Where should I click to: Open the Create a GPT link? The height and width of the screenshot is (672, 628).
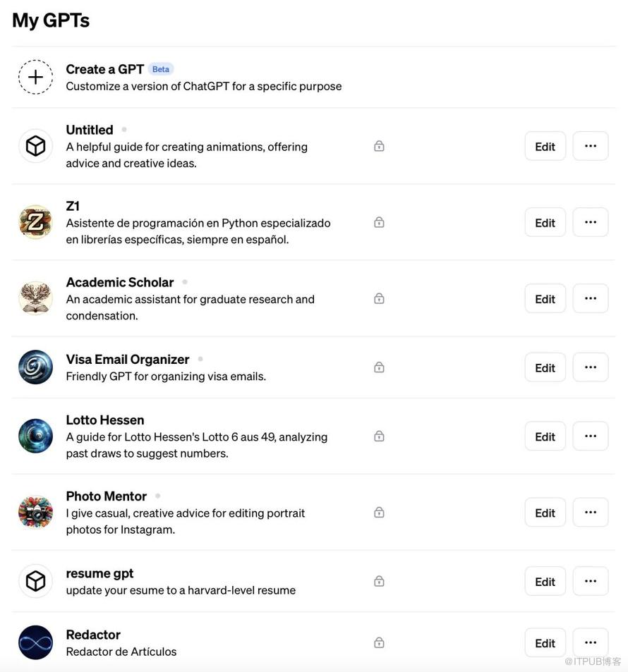point(104,69)
